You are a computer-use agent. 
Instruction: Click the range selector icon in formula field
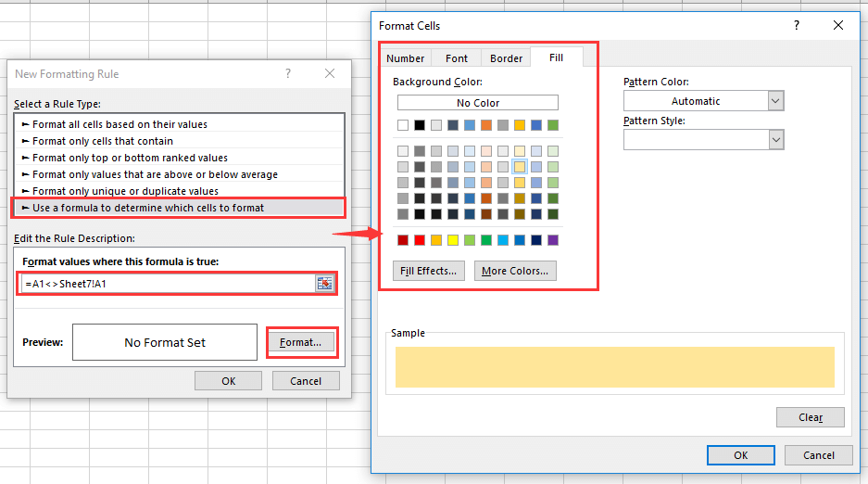click(x=323, y=284)
